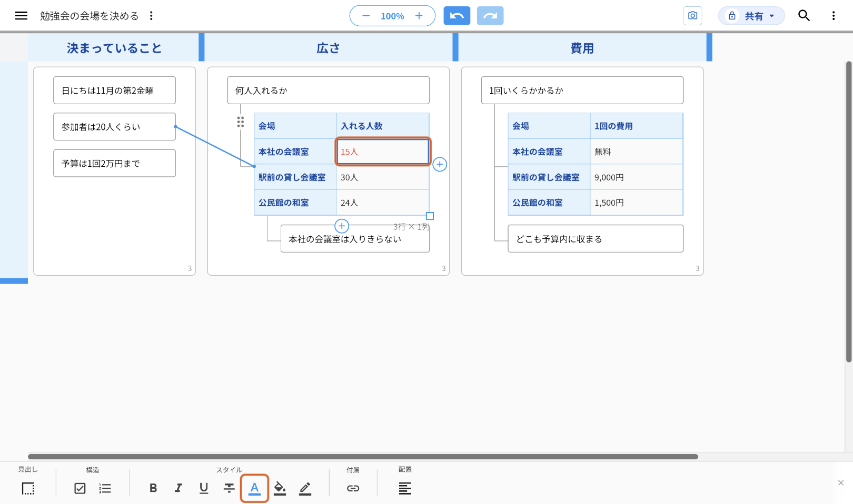The image size is (853, 504).
Task: Toggle bold formatting
Action: 153,488
